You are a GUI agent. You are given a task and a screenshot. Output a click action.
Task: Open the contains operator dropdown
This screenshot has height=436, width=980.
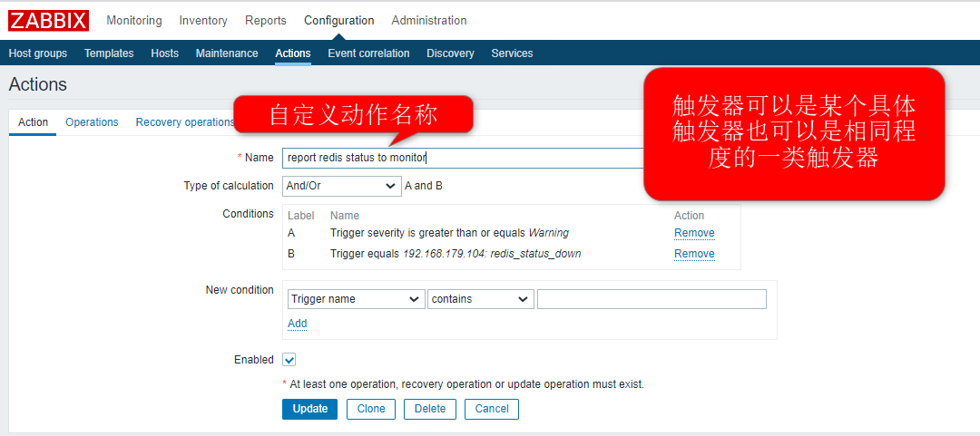tap(481, 299)
